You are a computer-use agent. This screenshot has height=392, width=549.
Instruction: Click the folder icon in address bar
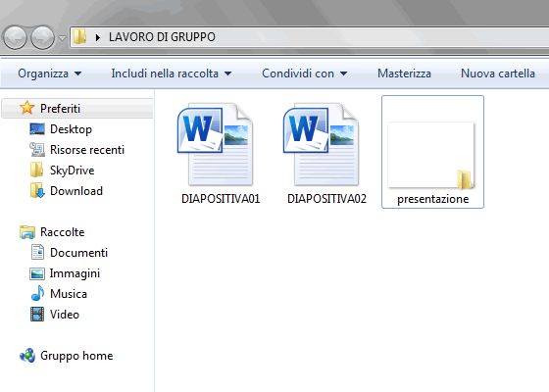(x=79, y=37)
